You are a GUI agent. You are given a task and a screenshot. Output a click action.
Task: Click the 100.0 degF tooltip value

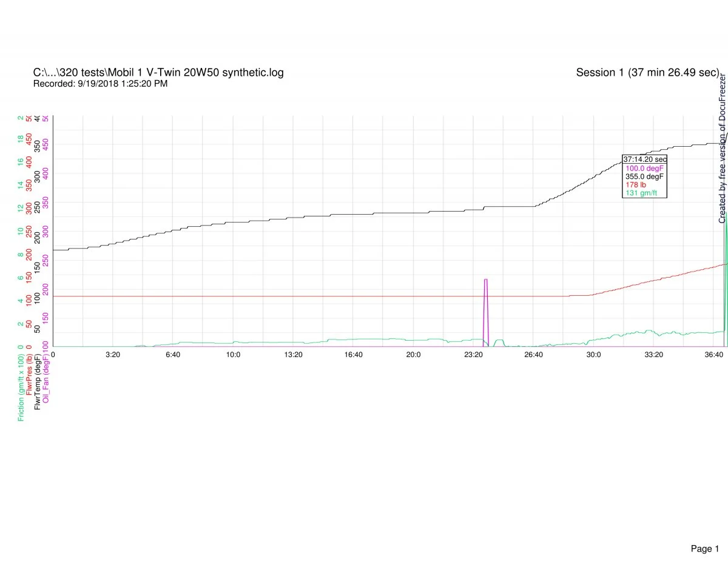(x=645, y=168)
